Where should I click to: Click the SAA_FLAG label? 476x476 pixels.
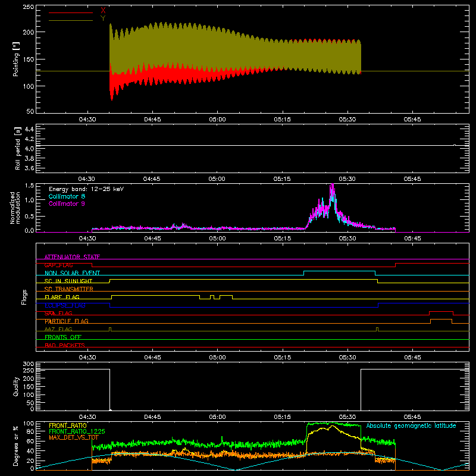pos(58,313)
